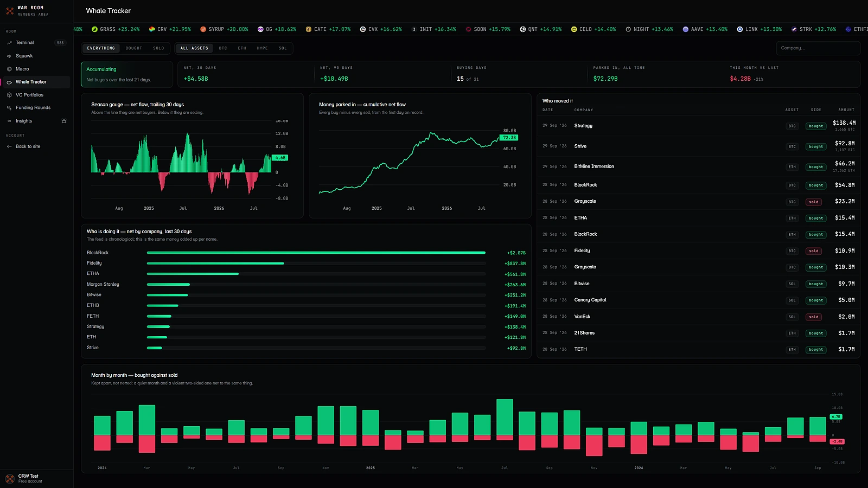This screenshot has width=868, height=488.
Task: Click the BitMine Immersion company name
Action: pos(594,166)
